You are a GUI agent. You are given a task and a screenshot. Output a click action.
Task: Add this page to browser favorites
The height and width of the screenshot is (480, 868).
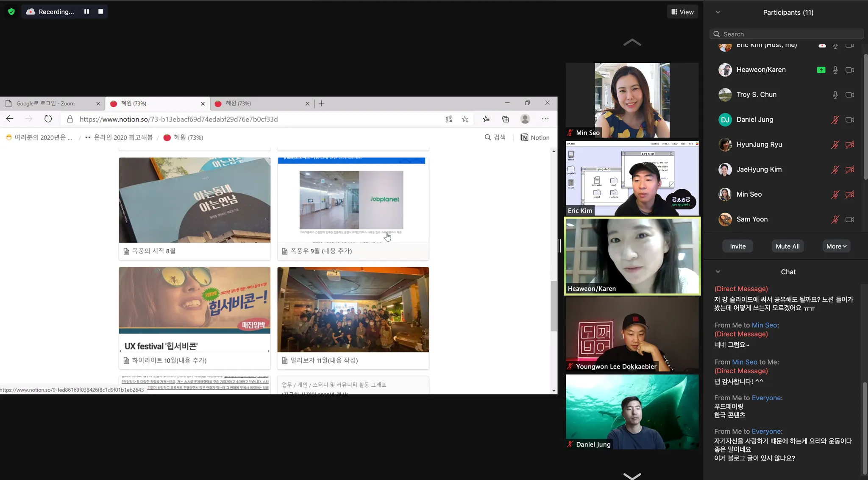tap(465, 119)
